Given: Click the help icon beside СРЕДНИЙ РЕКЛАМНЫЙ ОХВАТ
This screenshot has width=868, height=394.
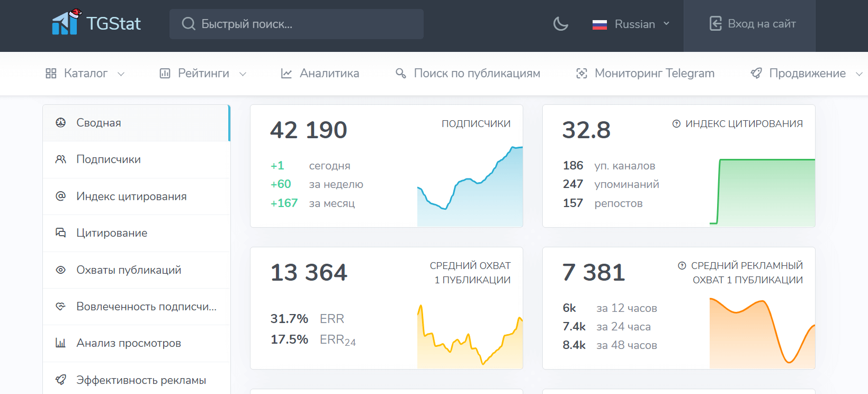Looking at the screenshot, I should (x=682, y=266).
